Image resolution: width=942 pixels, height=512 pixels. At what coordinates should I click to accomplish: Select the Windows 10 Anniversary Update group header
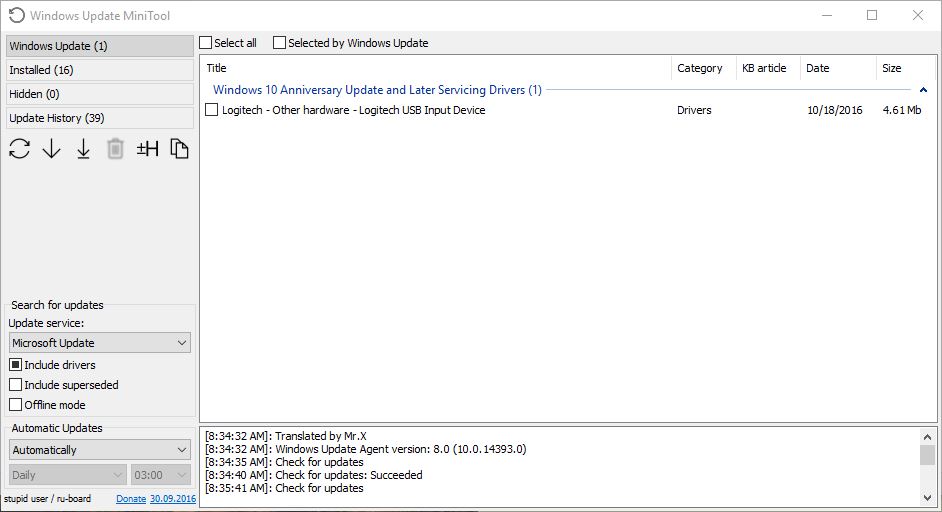[x=377, y=90]
